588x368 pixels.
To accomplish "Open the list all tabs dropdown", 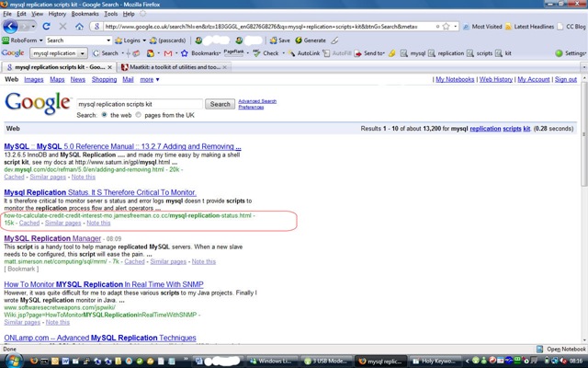I will [x=584, y=67].
